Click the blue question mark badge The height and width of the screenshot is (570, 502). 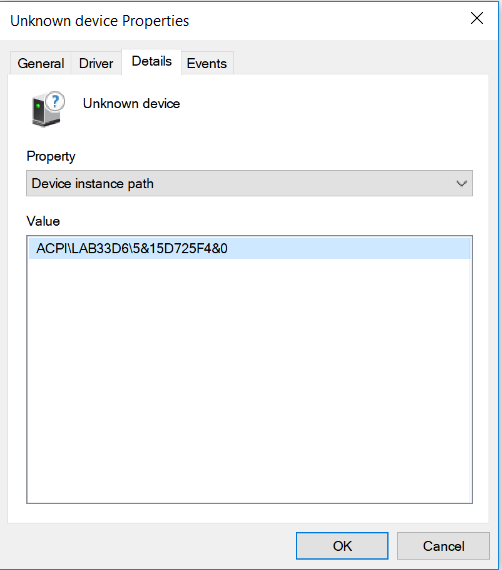56,101
